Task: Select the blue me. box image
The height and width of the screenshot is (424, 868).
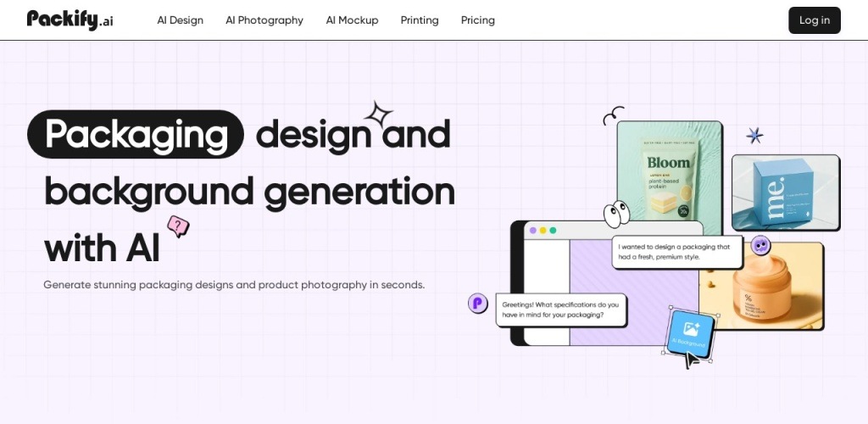Action: click(785, 192)
